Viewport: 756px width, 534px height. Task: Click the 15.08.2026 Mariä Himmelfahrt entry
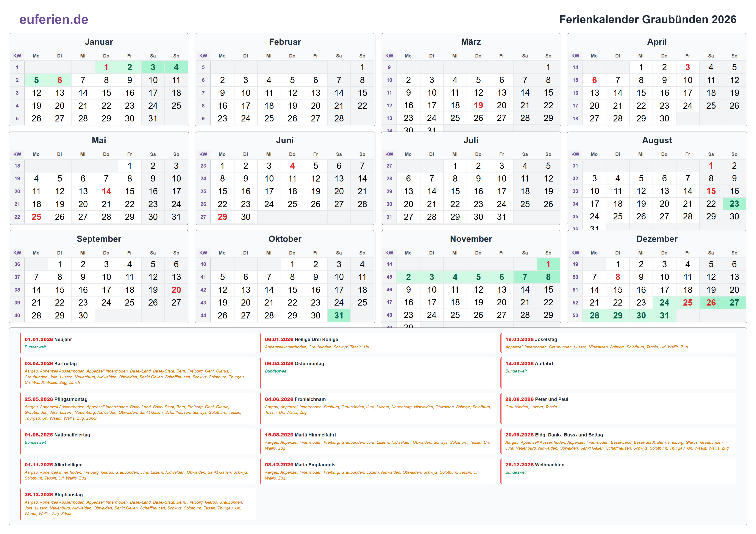pyautogui.click(x=378, y=441)
